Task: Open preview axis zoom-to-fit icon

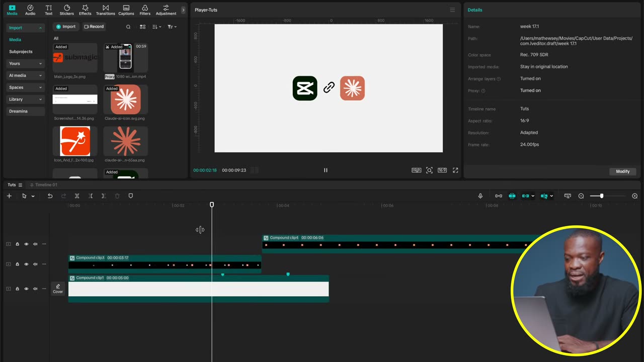Action: point(568,196)
